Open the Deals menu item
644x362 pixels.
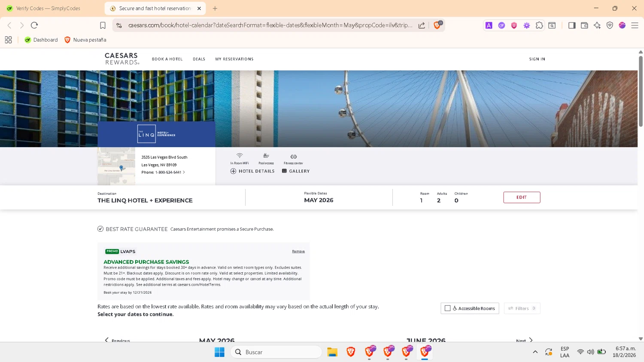pos(199,59)
